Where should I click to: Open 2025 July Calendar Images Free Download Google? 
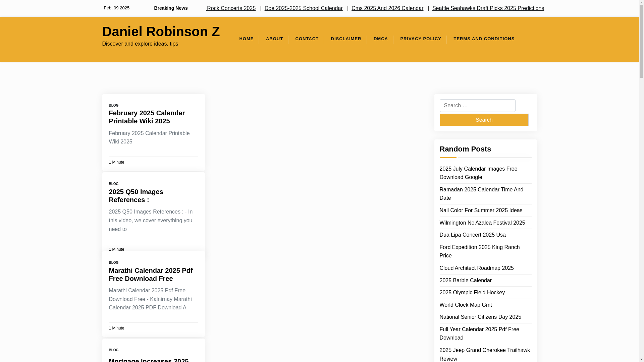[x=478, y=173]
